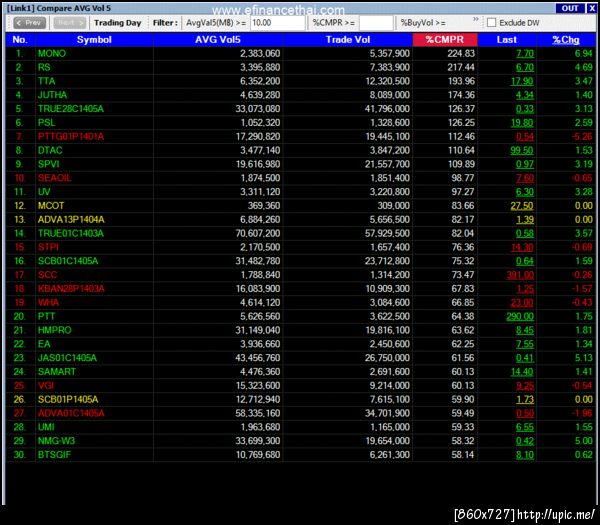Advance with the greyed-out Next button
Screen dimensions: 600x525
pyautogui.click(x=70, y=23)
